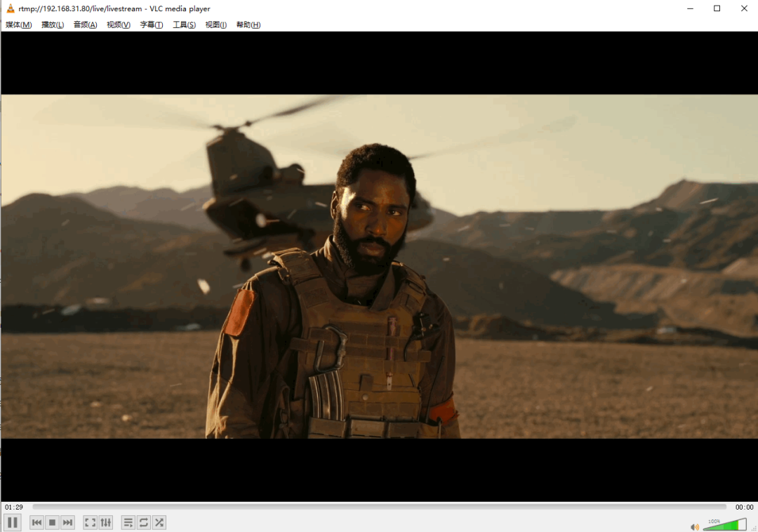Toggle fullscreen video mode

(x=90, y=522)
